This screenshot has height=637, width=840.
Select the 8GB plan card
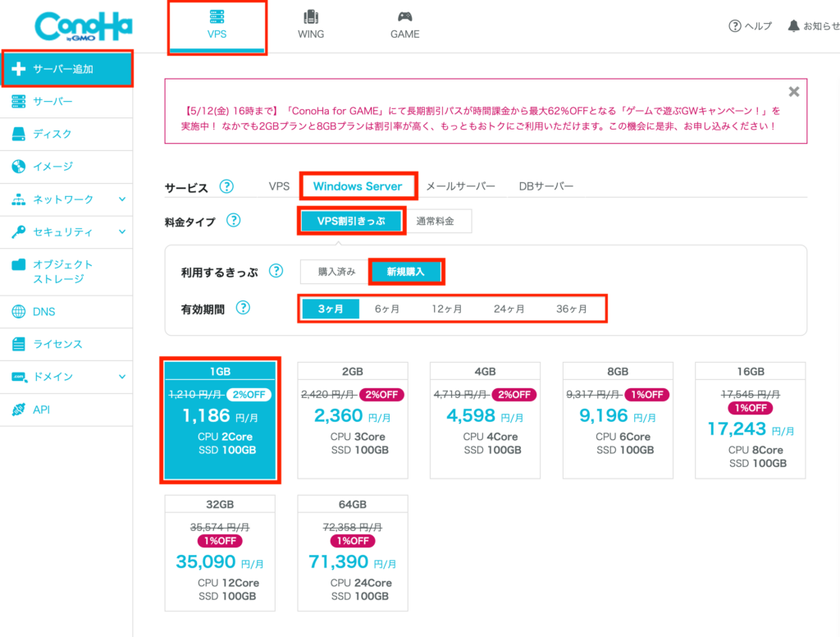[x=618, y=420]
